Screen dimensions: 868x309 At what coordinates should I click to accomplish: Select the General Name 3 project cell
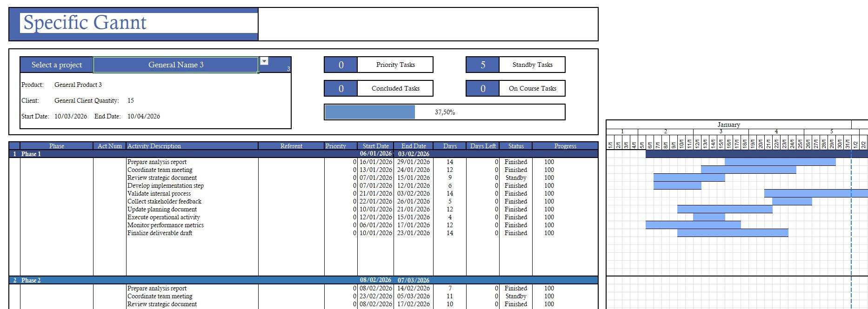(x=176, y=65)
